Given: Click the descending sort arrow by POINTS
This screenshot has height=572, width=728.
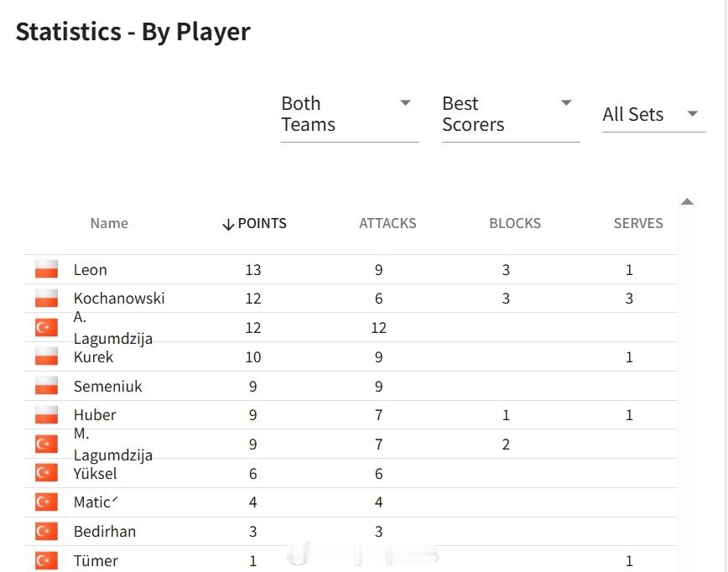Looking at the screenshot, I should pyautogui.click(x=228, y=224).
